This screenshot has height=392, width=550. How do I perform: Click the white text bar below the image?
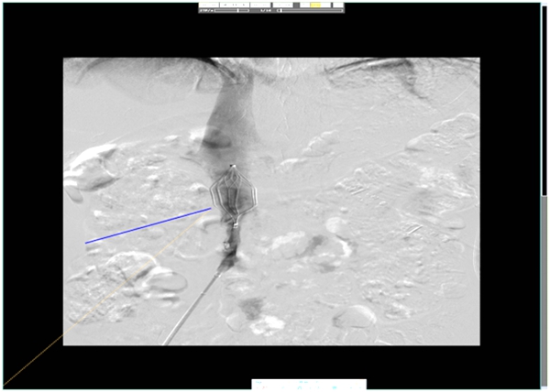309,385
